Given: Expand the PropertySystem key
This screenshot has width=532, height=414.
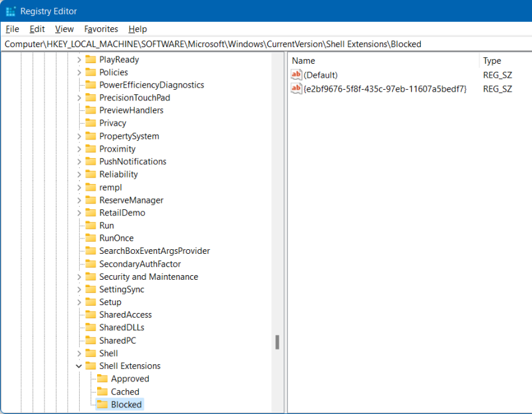Looking at the screenshot, I should click(78, 136).
